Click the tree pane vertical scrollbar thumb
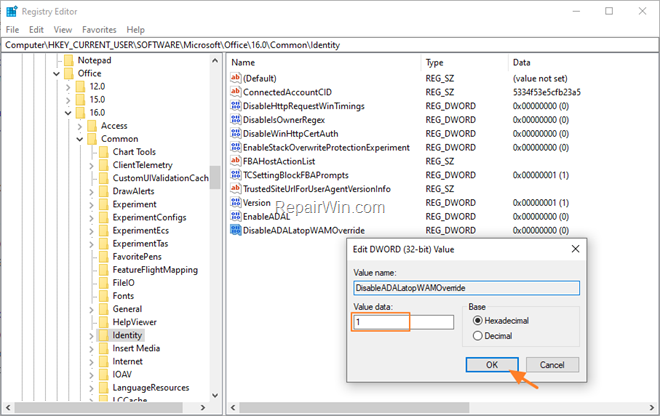Image resolution: width=660 pixels, height=416 pixels. pos(216,177)
